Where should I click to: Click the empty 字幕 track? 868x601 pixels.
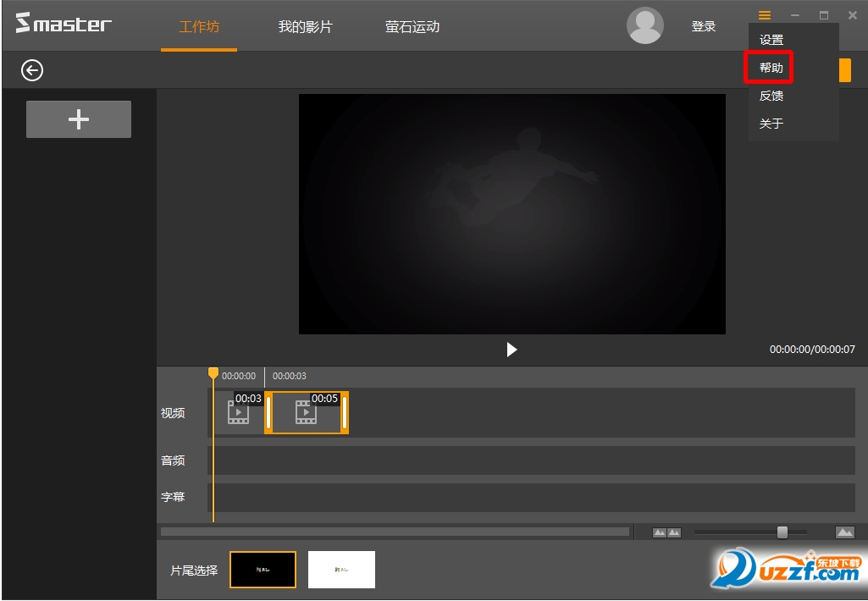coord(532,498)
